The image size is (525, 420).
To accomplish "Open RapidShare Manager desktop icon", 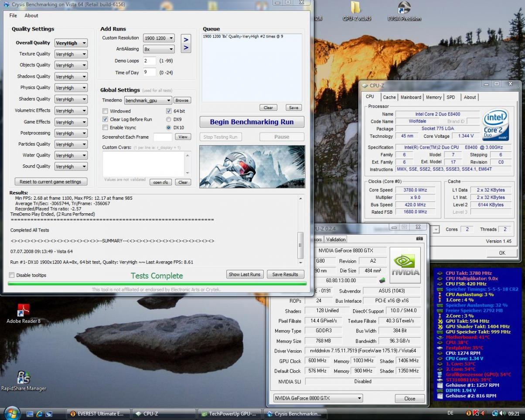I will (x=23, y=381).
